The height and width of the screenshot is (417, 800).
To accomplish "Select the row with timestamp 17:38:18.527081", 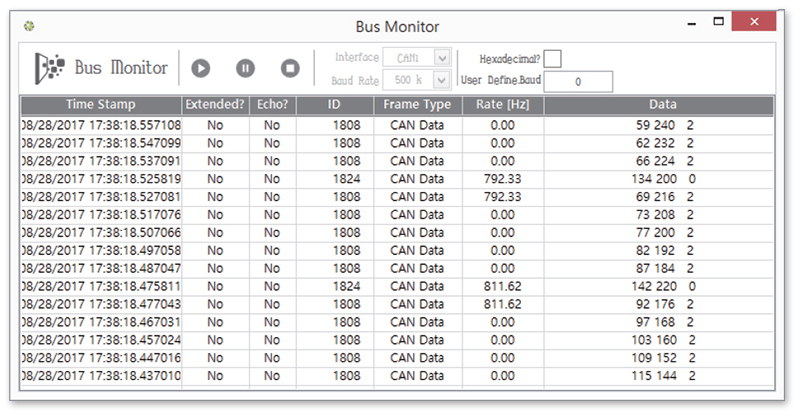I will (x=397, y=197).
